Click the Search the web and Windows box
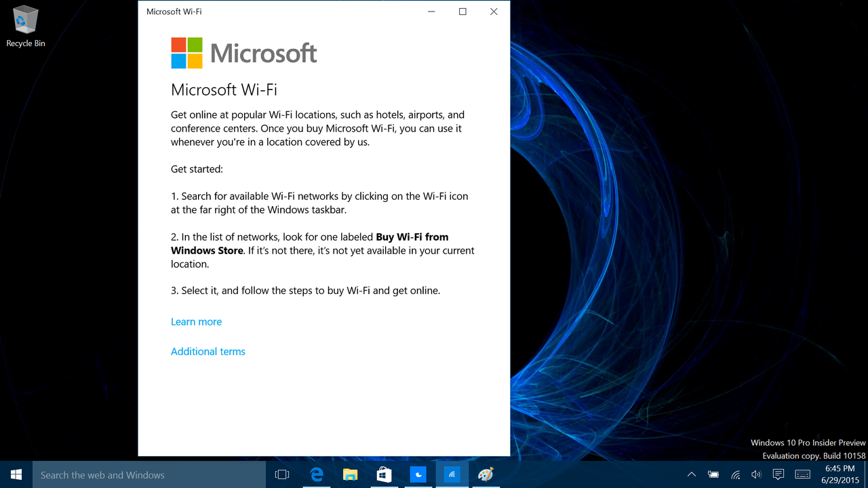The image size is (868, 488). pos(149,474)
